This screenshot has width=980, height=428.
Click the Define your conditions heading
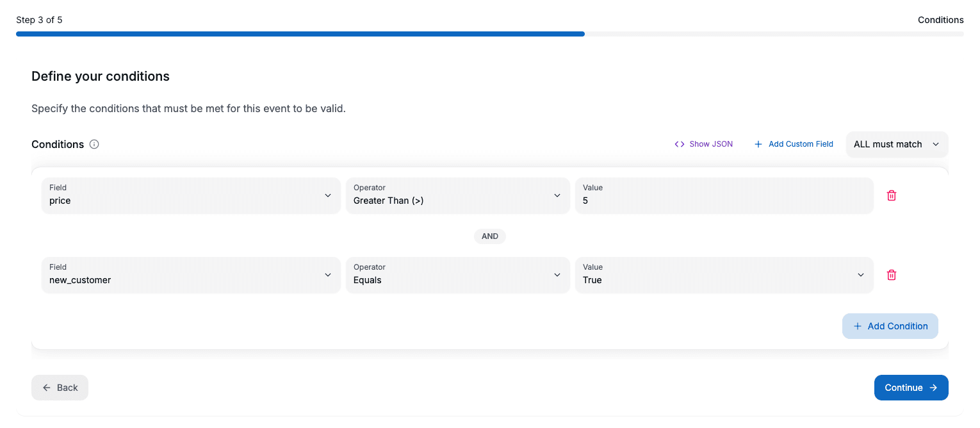click(x=101, y=76)
